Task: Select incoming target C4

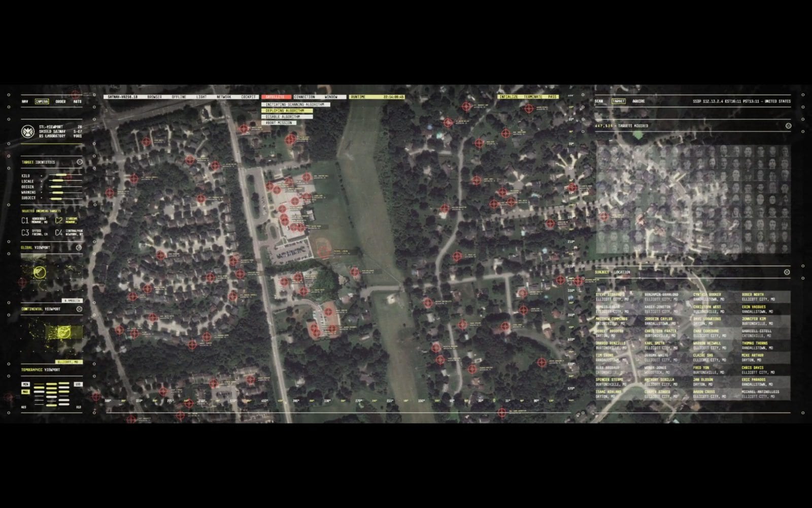Action: click(x=69, y=233)
